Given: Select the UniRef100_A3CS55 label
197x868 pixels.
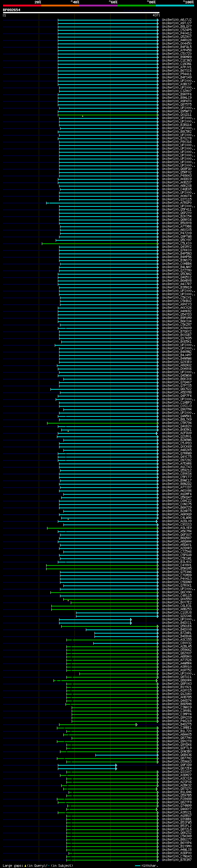Looking at the screenshot, I should click(x=177, y=640).
